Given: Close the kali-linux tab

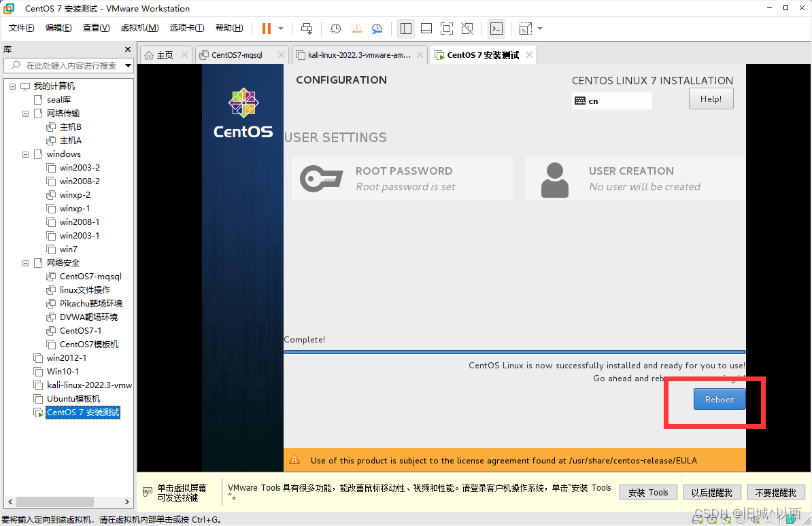Looking at the screenshot, I should tap(420, 54).
